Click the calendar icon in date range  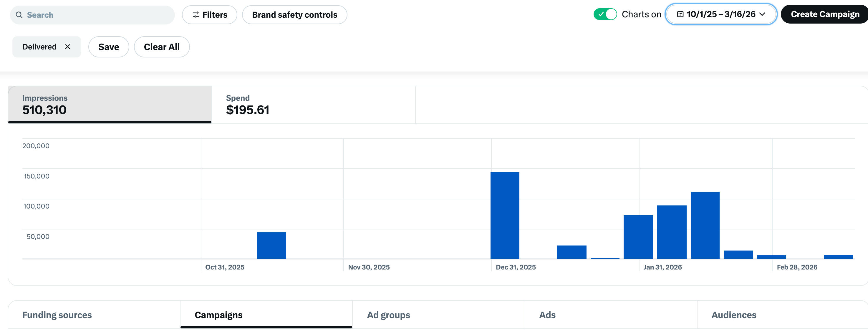point(680,14)
